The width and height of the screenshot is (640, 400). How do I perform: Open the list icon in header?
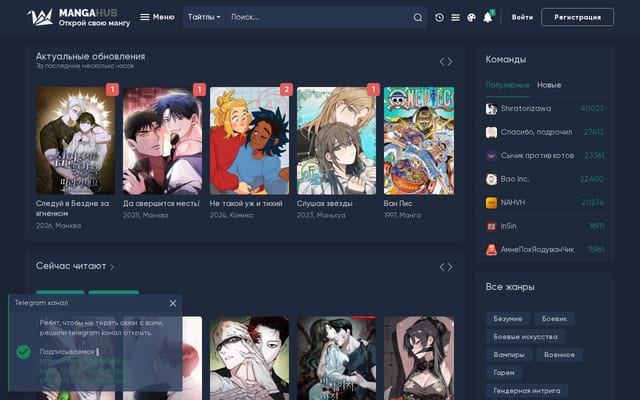pos(456,18)
